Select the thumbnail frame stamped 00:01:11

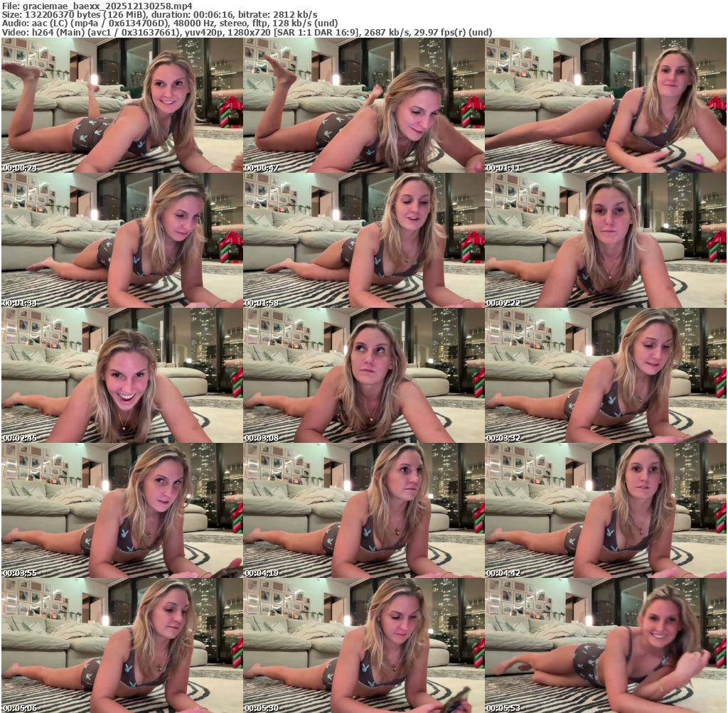click(x=606, y=105)
